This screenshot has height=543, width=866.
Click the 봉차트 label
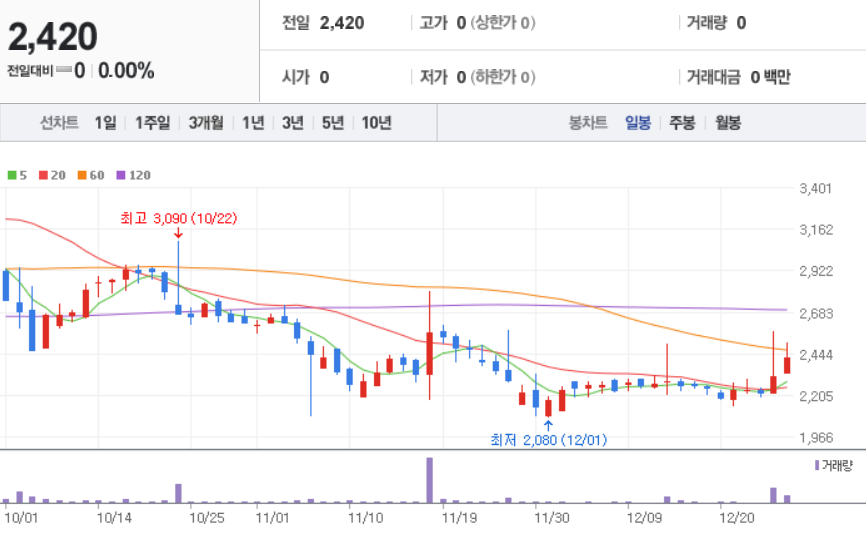point(588,123)
